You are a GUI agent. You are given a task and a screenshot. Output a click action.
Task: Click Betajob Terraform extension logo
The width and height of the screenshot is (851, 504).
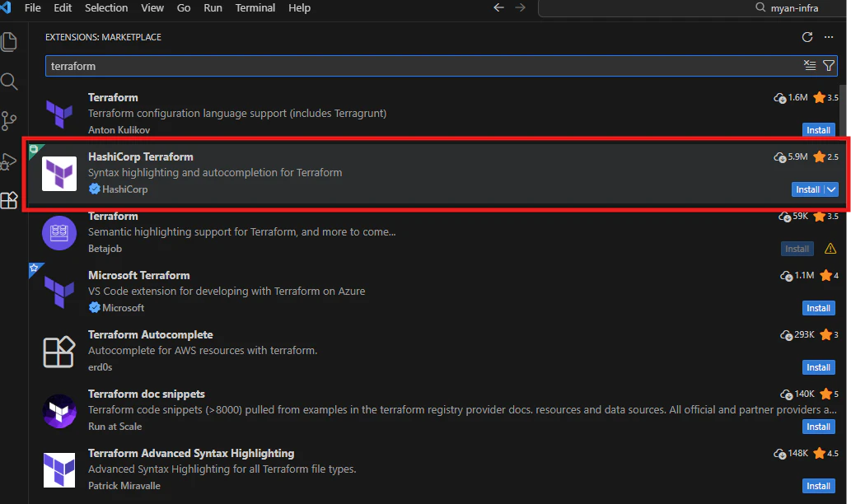click(x=59, y=233)
